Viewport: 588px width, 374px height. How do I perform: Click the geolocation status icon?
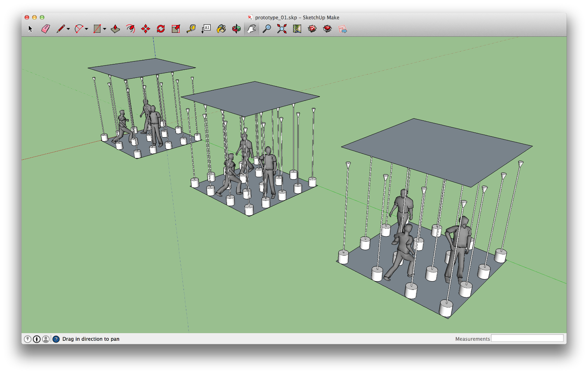point(28,339)
